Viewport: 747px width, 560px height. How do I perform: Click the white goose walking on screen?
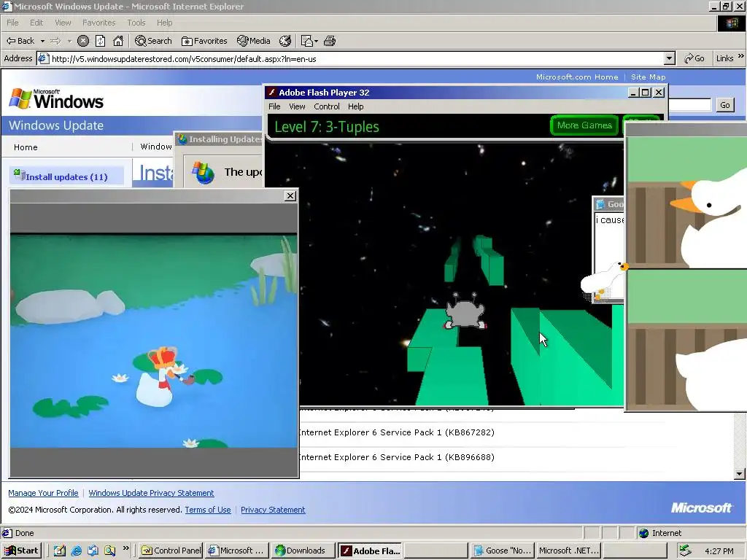pos(603,281)
